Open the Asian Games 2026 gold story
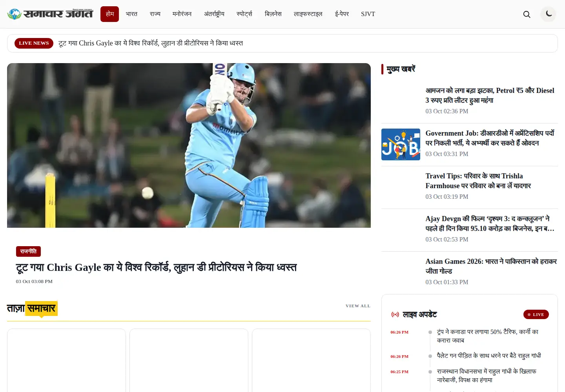Viewport: 565px width, 392px height. pyautogui.click(x=491, y=266)
